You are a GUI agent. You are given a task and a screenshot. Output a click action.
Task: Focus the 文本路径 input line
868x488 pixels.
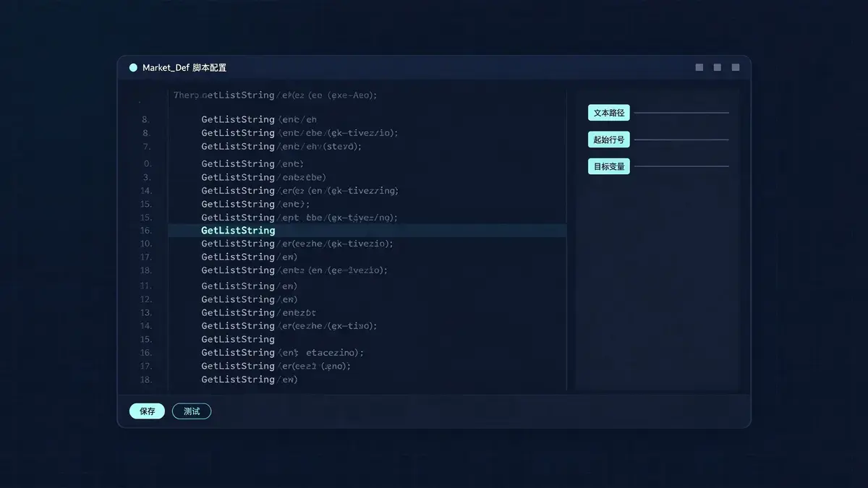(681, 113)
